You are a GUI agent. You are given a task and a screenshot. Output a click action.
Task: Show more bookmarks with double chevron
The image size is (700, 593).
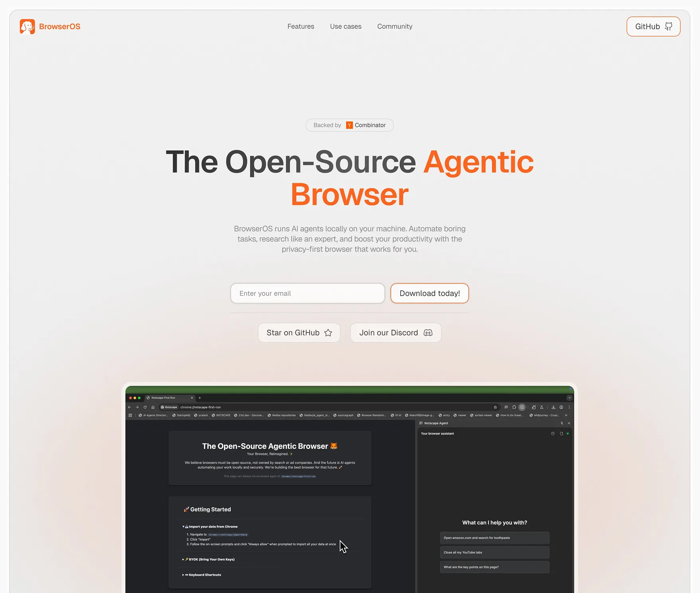[566, 415]
